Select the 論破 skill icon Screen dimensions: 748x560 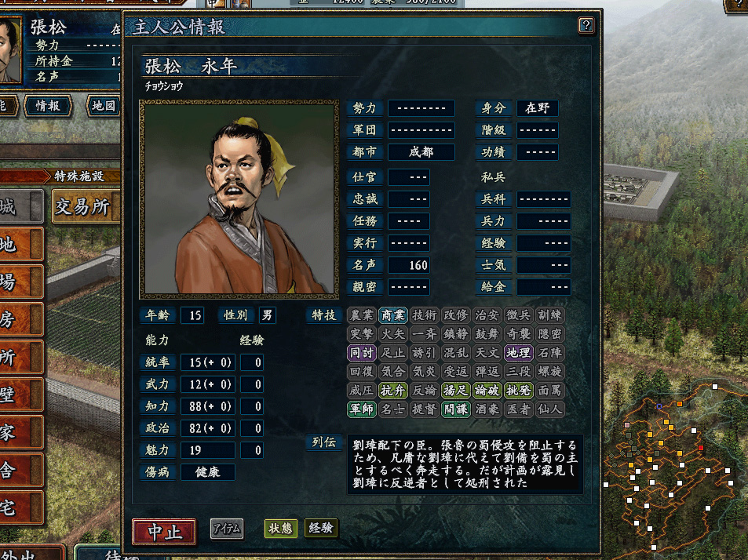(487, 391)
